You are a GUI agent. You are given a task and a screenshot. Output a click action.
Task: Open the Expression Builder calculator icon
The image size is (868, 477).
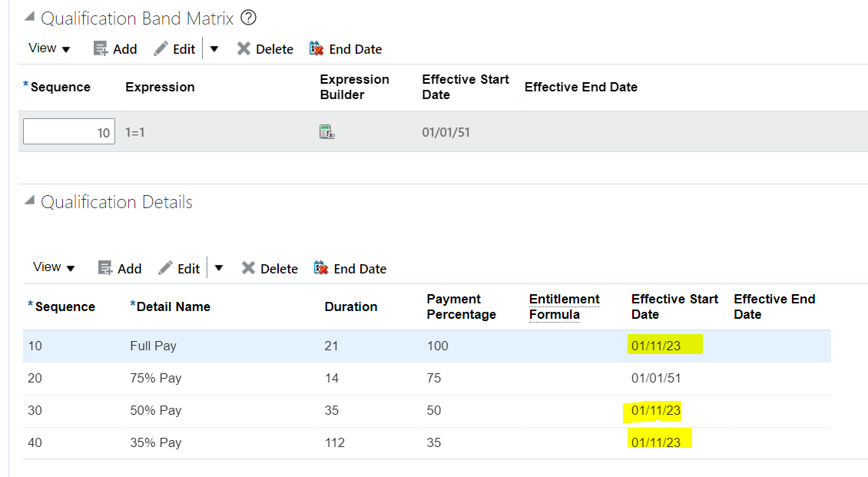coord(327,131)
